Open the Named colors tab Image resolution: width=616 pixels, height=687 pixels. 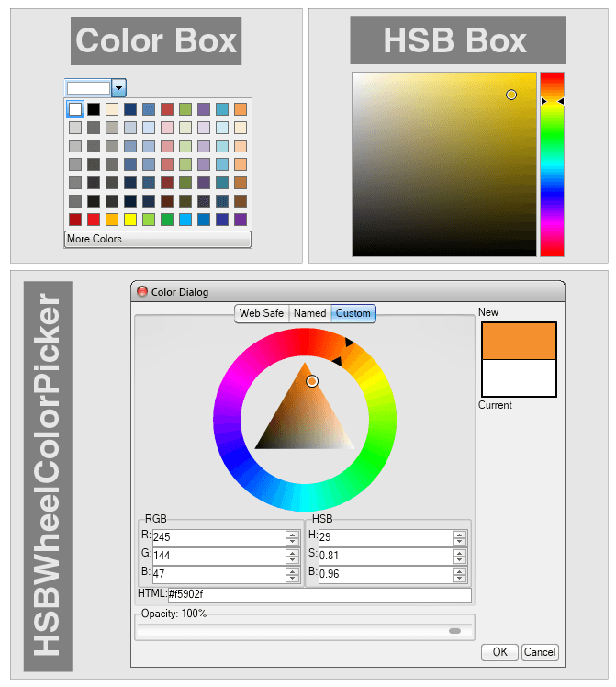[309, 313]
